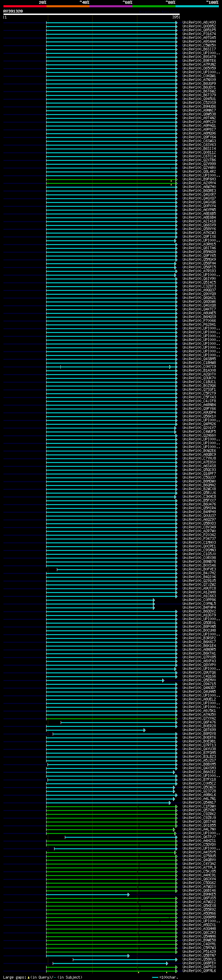This screenshot has width=222, height=980.
Task: Select hit label UniRef100_Q01855
Action: coord(199,826)
